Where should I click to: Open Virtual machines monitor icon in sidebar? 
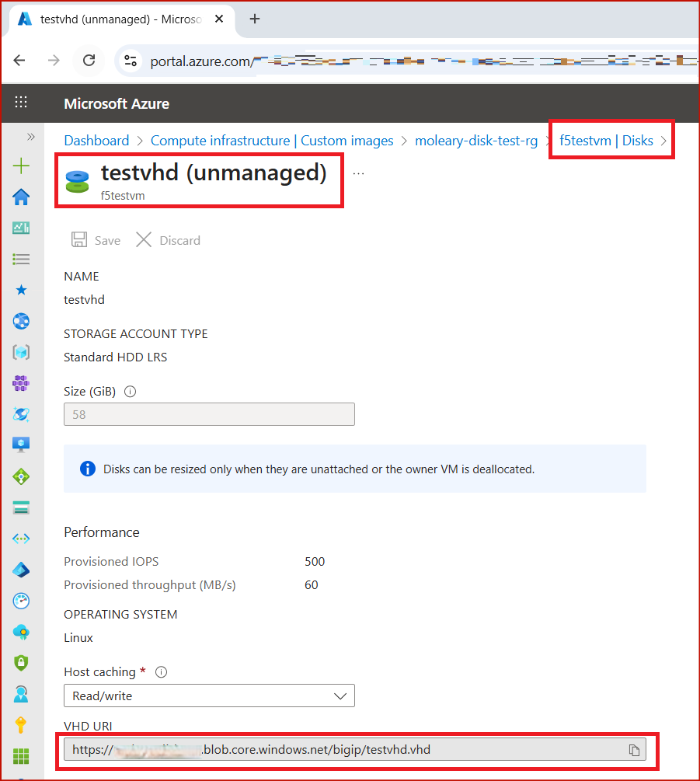(21, 445)
